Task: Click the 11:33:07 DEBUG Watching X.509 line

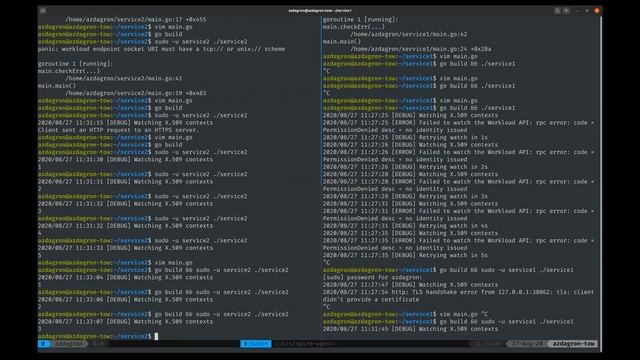Action: pyautogui.click(x=125, y=322)
